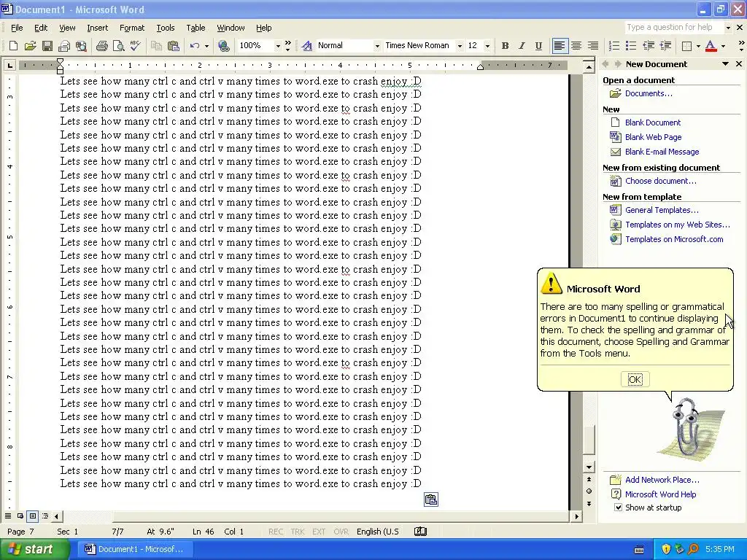747x560 pixels.
Task: Open the Edit menu
Action: [41, 28]
